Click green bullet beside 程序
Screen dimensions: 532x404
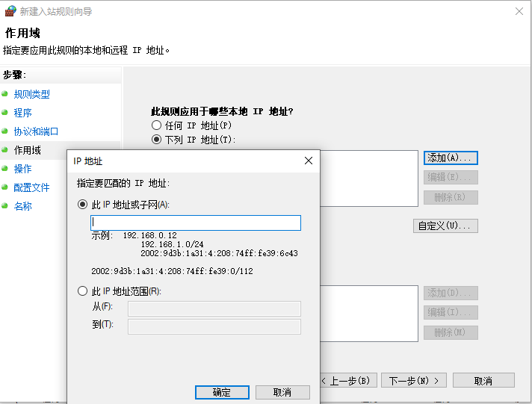(4, 112)
